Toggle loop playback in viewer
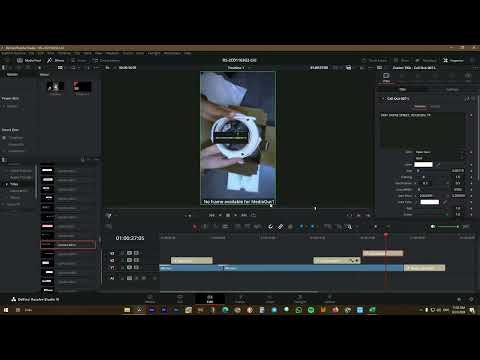 tap(253, 215)
